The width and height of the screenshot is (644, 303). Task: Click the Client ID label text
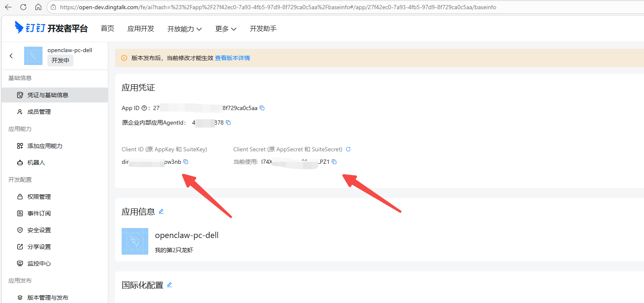coord(164,149)
